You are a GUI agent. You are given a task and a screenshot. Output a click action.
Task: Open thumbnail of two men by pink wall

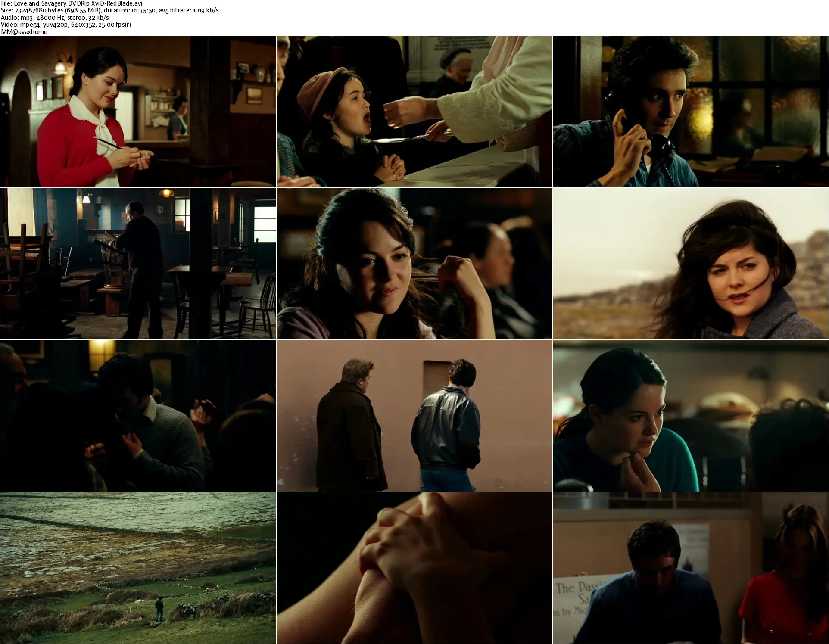click(414, 416)
